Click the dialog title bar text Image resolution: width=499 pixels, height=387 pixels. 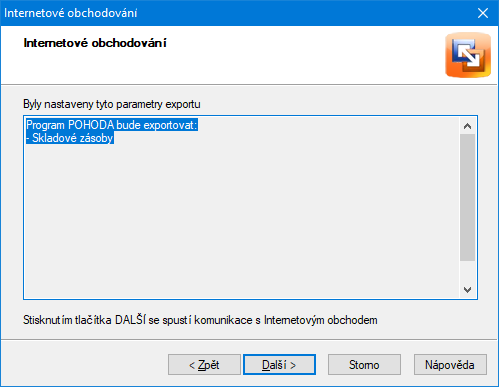click(71, 13)
